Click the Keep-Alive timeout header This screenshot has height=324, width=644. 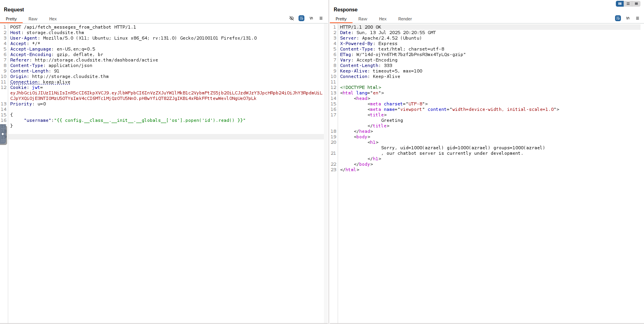coord(381,71)
